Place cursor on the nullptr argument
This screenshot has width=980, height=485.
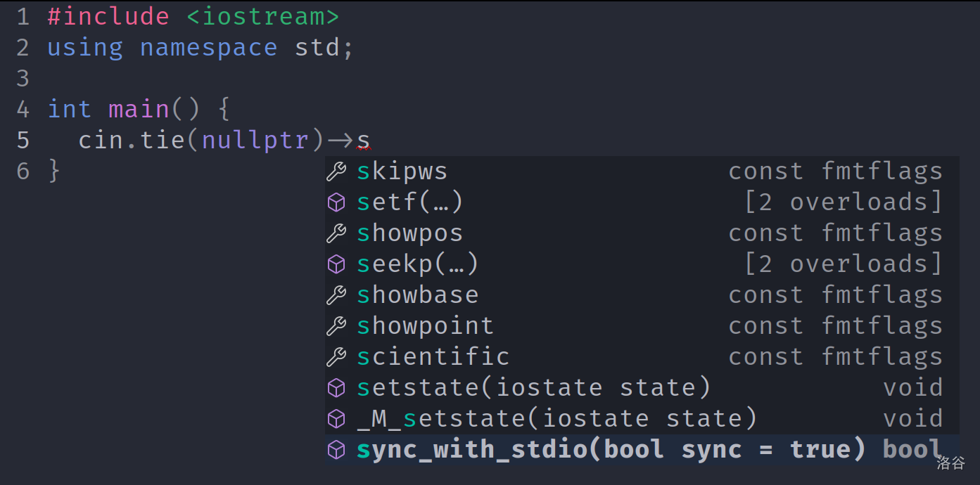pos(255,141)
